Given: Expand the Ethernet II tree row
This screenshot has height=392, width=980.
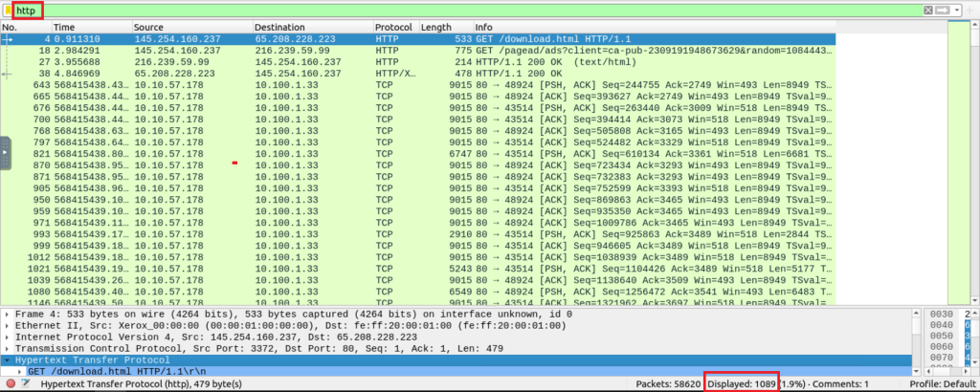Looking at the screenshot, I should click(x=7, y=325).
